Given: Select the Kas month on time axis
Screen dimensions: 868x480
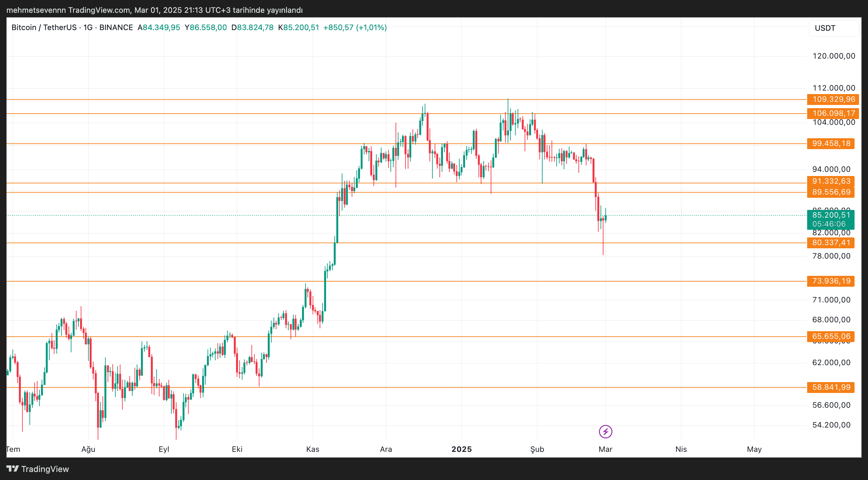Looking at the screenshot, I should pyautogui.click(x=312, y=449).
